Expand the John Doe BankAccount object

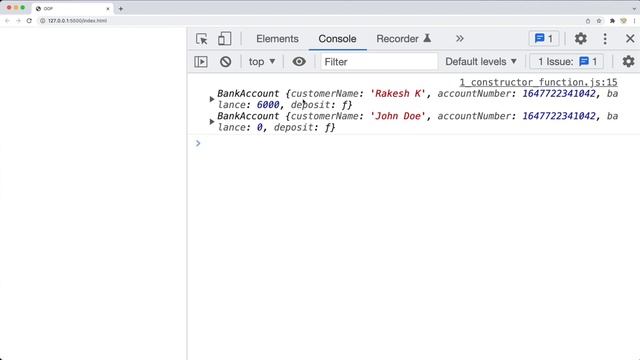click(x=211, y=122)
